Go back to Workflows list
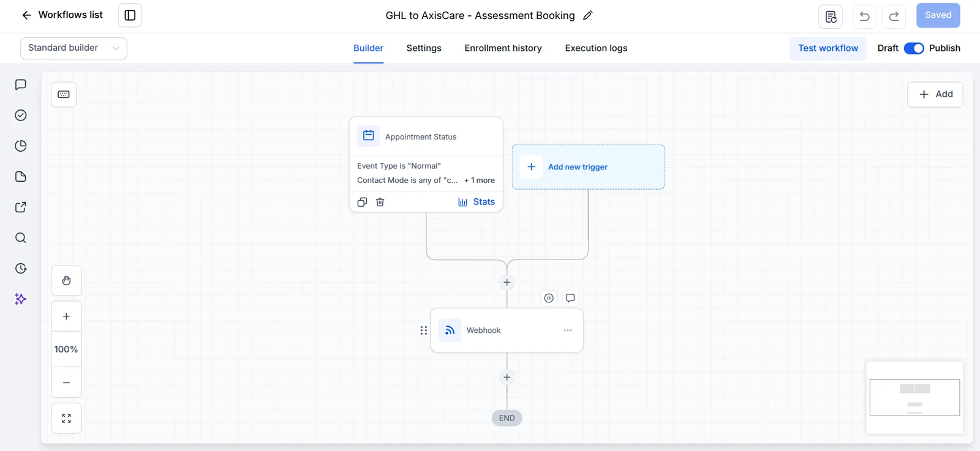Image resolution: width=980 pixels, height=451 pixels. (62, 15)
